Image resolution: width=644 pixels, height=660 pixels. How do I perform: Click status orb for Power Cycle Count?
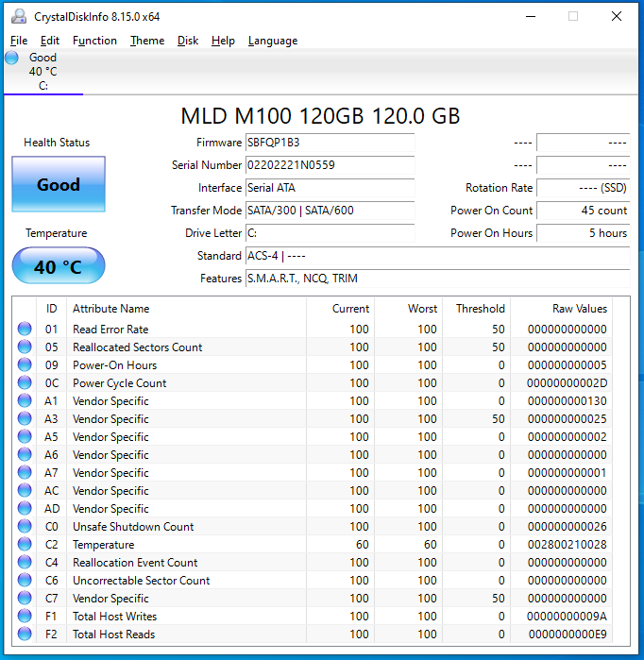25,382
